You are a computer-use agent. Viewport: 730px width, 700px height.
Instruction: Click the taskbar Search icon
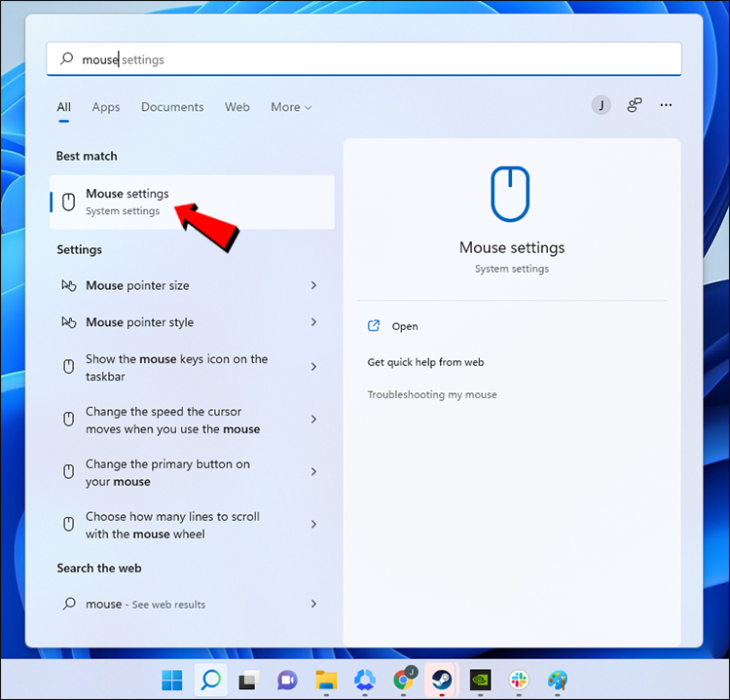coord(210,680)
